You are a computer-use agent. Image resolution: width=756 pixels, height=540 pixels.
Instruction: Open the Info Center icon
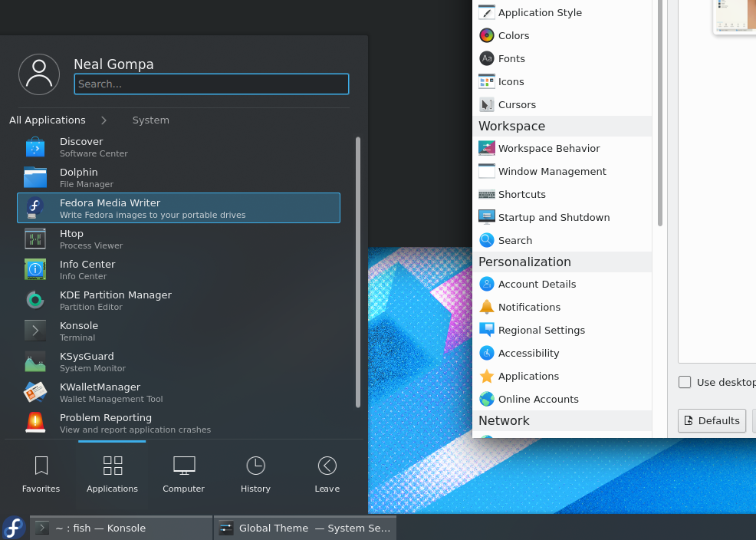click(x=35, y=269)
